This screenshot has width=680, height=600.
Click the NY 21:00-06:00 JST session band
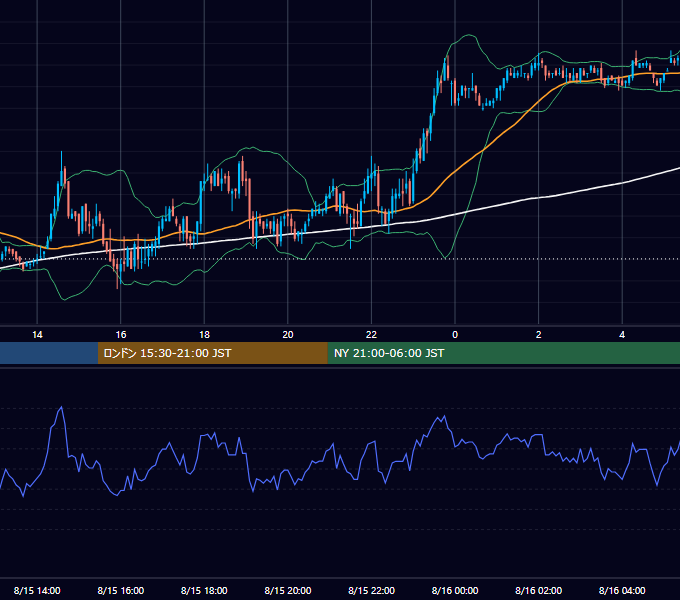pos(503,353)
